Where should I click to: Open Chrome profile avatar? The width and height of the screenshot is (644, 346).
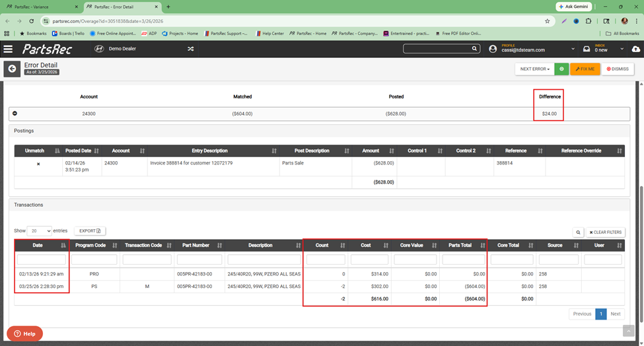[625, 21]
